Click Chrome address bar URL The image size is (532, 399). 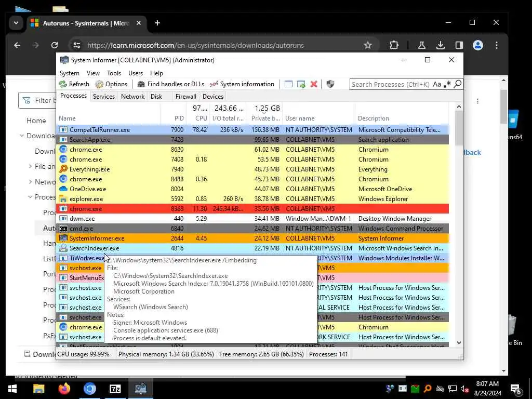click(195, 46)
